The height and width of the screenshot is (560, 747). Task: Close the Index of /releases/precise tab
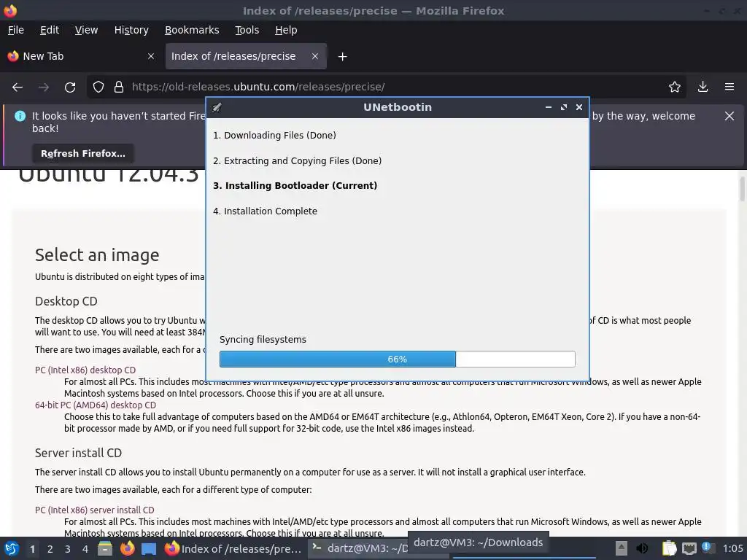pos(315,56)
